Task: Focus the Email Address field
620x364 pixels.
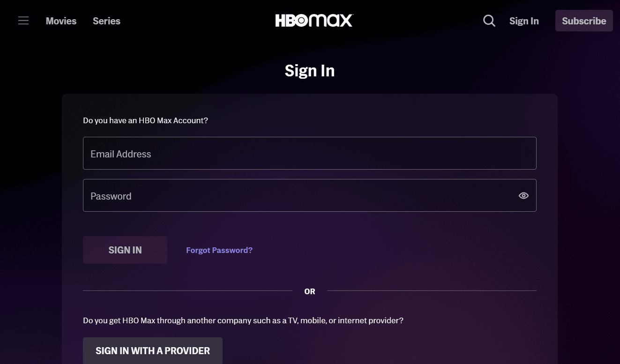Action: tap(309, 153)
